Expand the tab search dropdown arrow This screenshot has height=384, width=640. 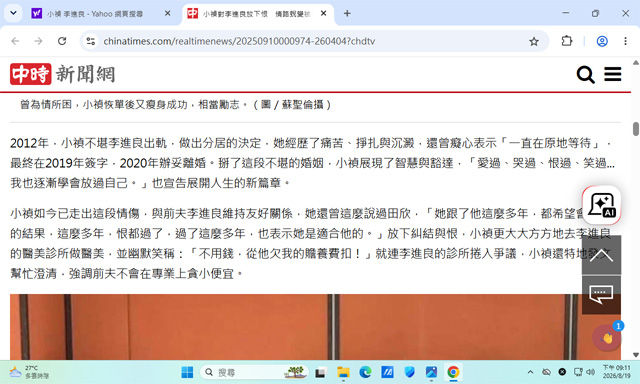pyautogui.click(x=13, y=13)
